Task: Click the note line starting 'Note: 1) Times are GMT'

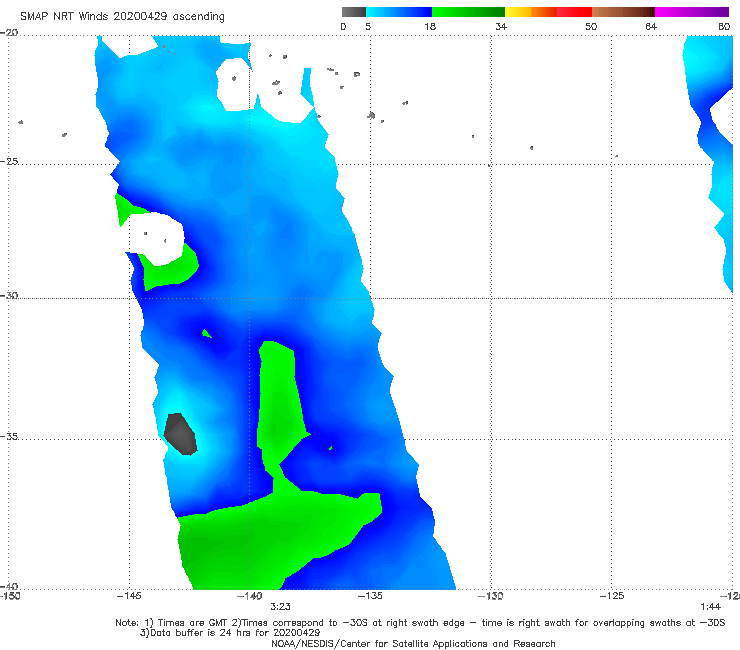Action: pyautogui.click(x=420, y=623)
